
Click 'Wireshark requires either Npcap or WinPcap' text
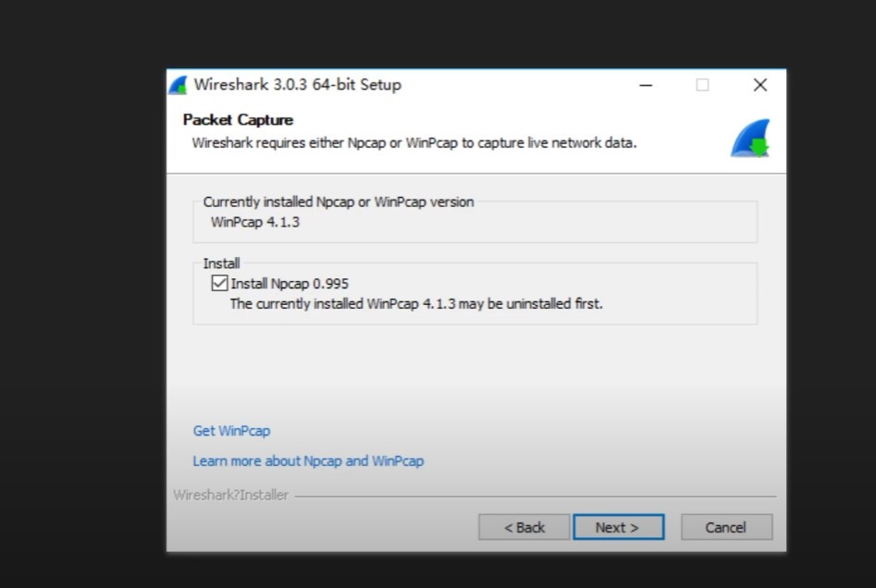tap(414, 143)
